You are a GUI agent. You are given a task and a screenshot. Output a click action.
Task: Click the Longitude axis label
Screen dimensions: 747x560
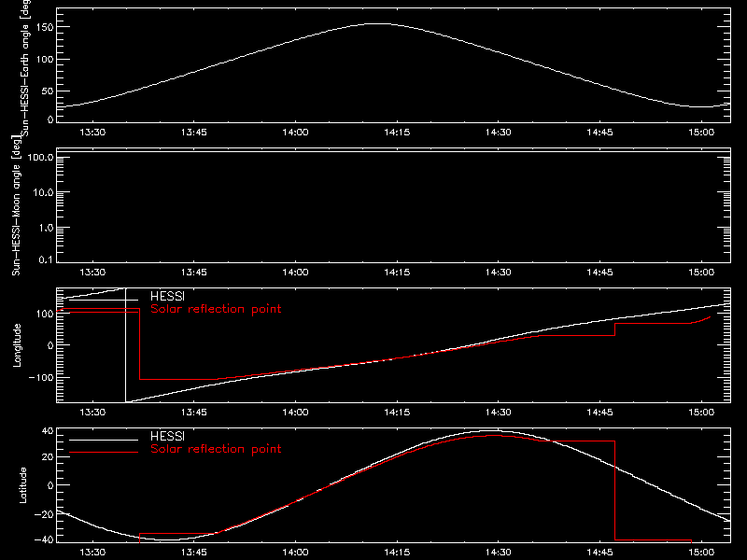pos(17,345)
